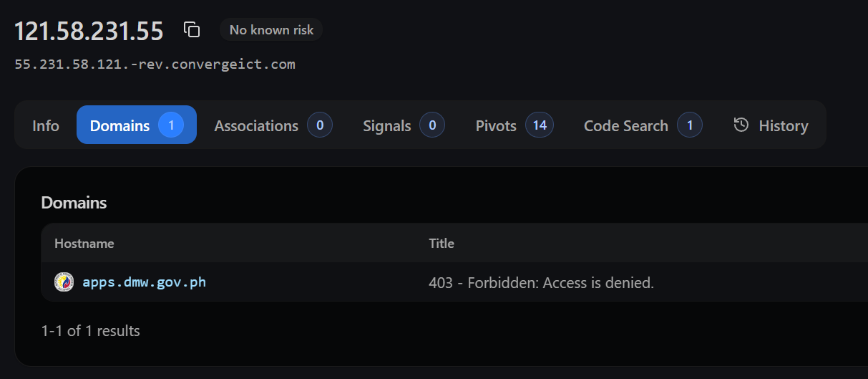Open the Associations tab
This screenshot has width=868, height=379.
click(273, 125)
